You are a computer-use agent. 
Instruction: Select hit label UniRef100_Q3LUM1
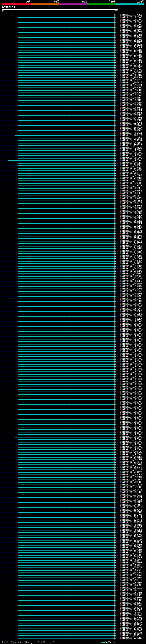131,301
